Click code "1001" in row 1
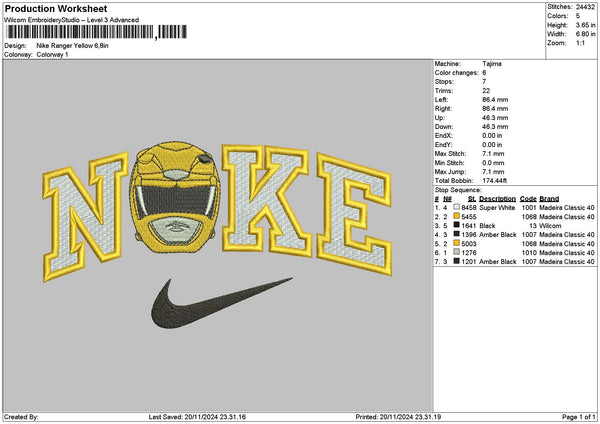 click(529, 208)
